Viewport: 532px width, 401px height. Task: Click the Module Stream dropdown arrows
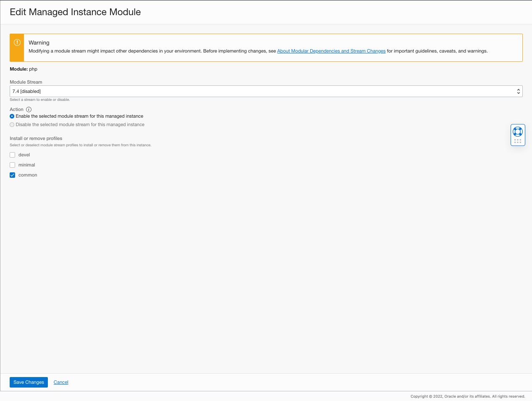[519, 91]
